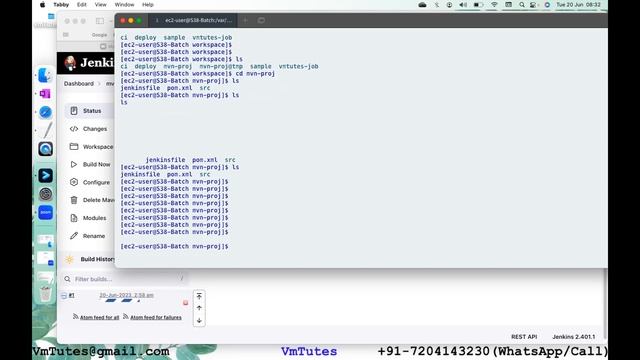This screenshot has height=360, width=640.
Task: Open Control Center in the menu bar
Action: click(533, 5)
